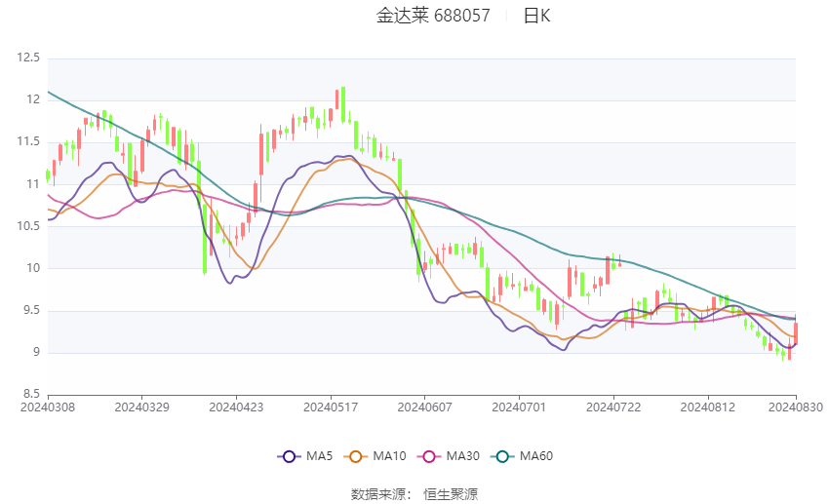Viewport: 829px width, 504px height.
Task: Toggle the MA30 legend series
Action: [x=449, y=456]
